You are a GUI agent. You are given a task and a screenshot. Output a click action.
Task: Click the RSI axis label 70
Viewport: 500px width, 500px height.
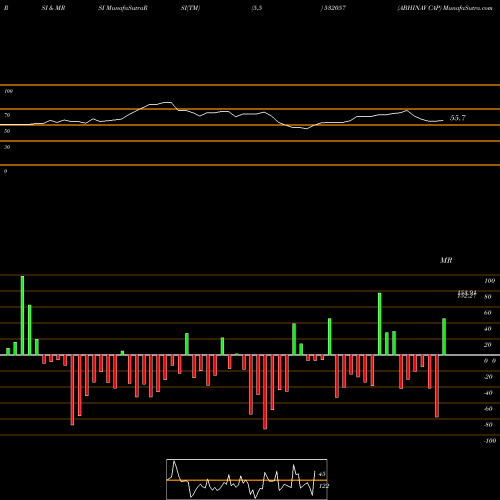tap(7, 115)
